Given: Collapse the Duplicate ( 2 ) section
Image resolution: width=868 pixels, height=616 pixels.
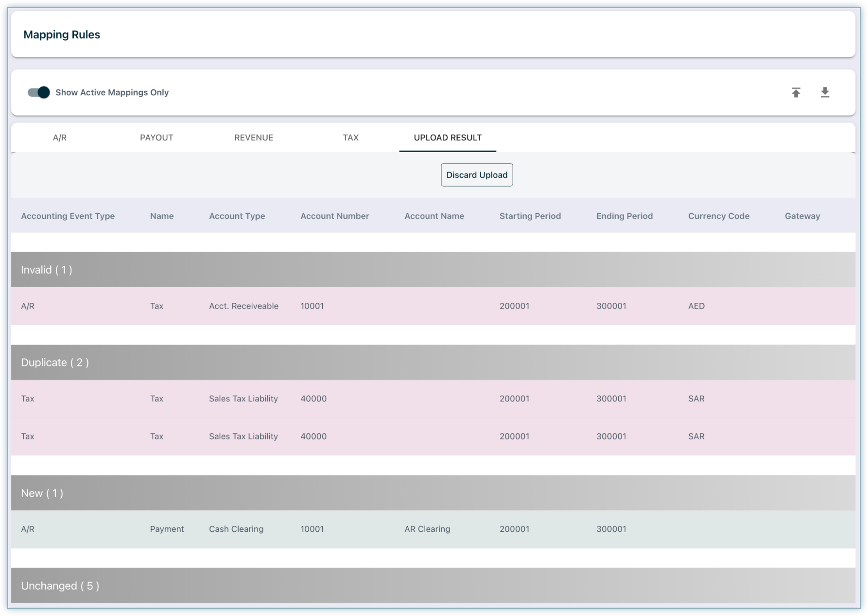Looking at the screenshot, I should 55,363.
